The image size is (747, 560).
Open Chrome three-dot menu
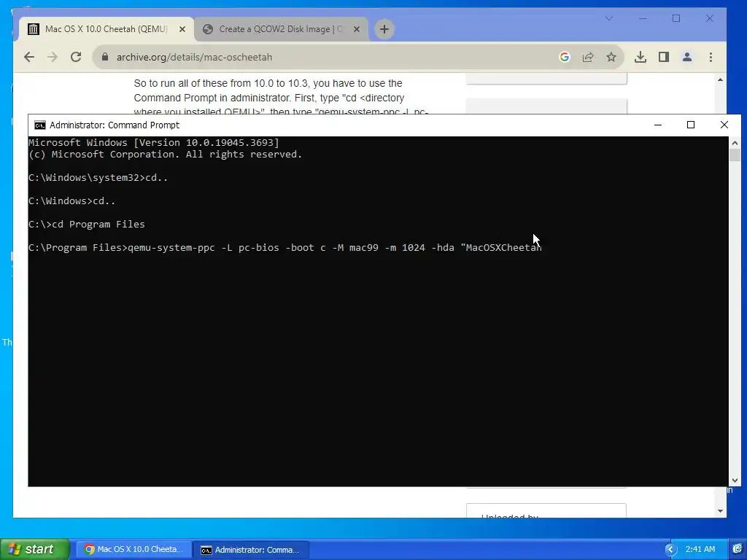coord(711,57)
